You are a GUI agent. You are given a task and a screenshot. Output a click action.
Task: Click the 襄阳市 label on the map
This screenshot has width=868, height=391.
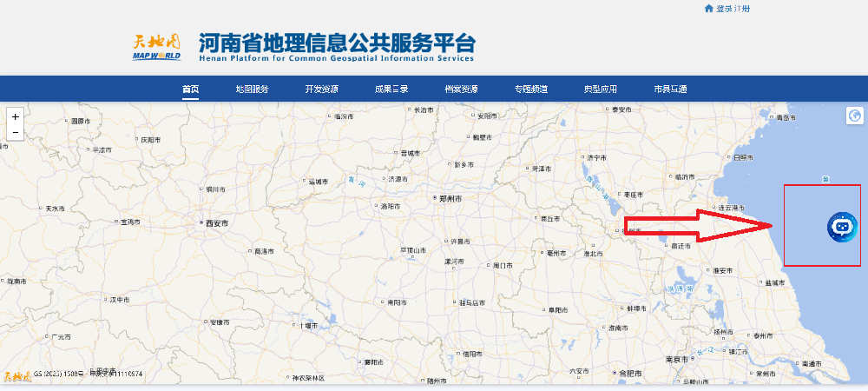point(374,362)
